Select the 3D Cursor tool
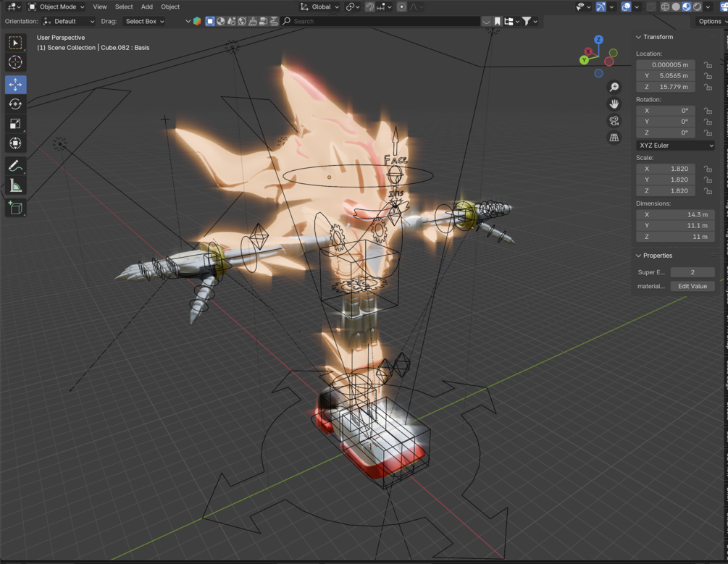 click(15, 62)
